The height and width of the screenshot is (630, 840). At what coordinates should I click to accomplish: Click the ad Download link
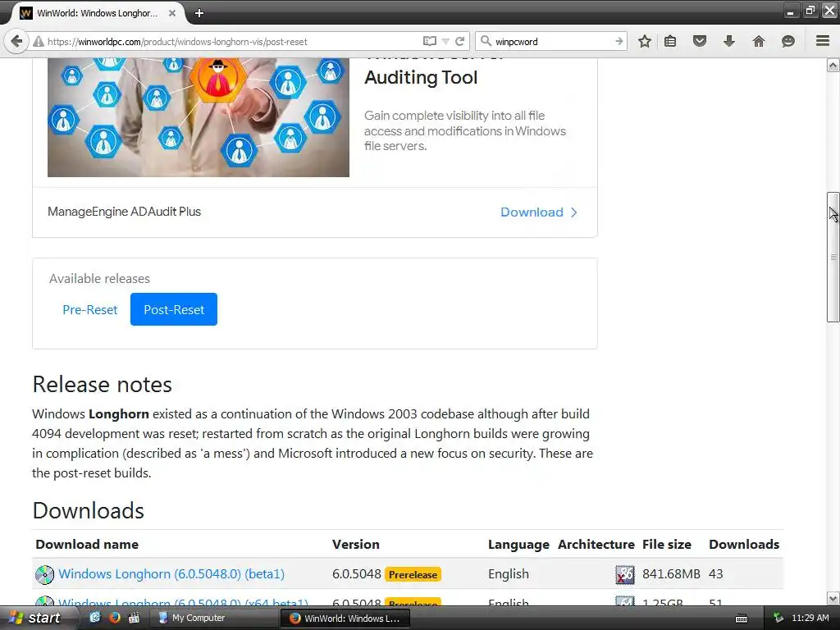tap(532, 212)
